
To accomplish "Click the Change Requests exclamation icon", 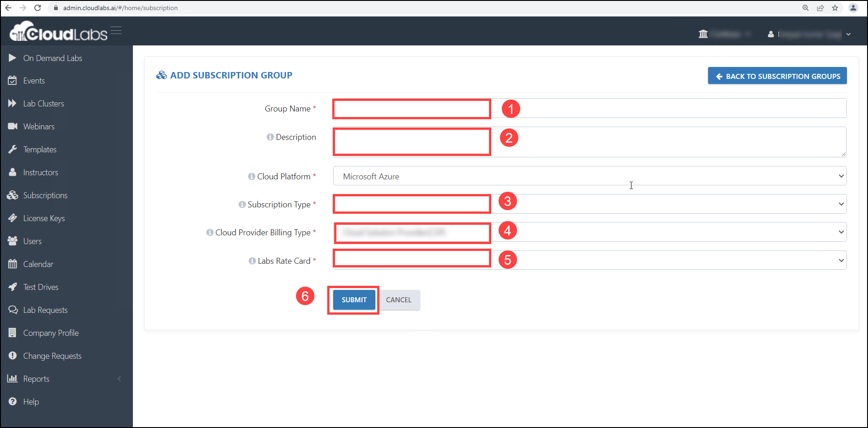I will pos(12,356).
